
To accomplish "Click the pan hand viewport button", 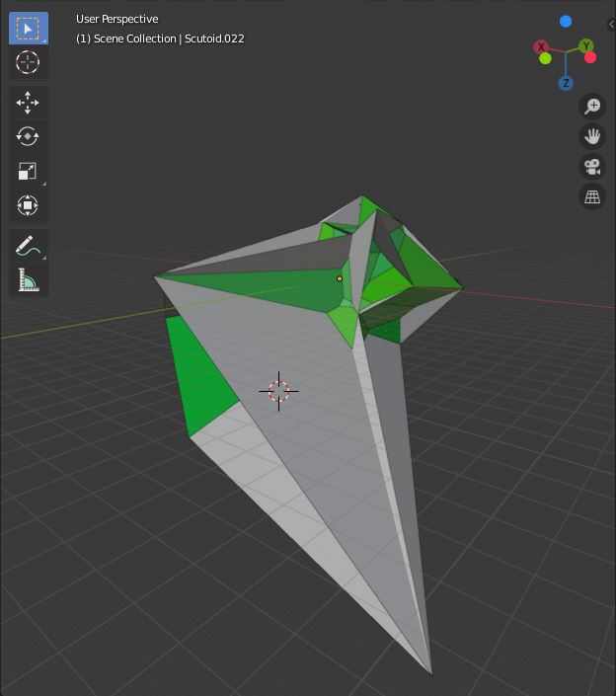I will (592, 136).
